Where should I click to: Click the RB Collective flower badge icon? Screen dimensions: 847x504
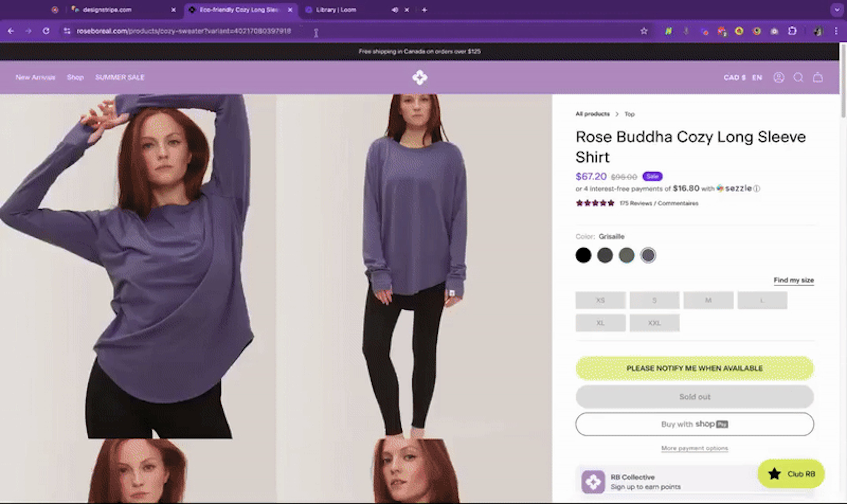tap(593, 482)
